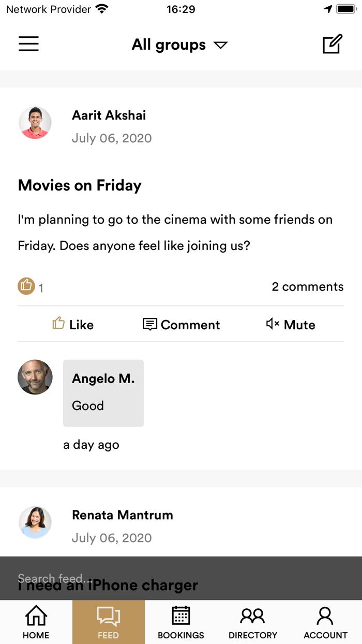Image resolution: width=362 pixels, height=644 pixels.
Task: Click the gold thumbs-up reaction badge
Action: coord(26,286)
